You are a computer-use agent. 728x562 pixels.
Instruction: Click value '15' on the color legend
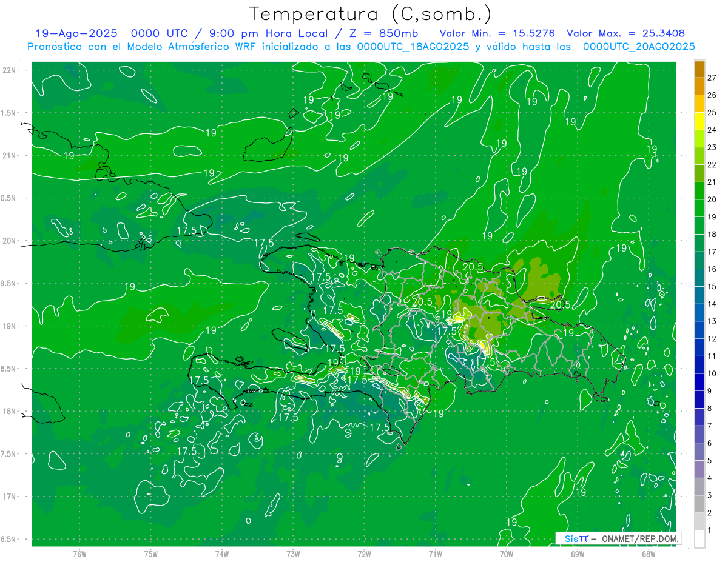click(x=712, y=286)
